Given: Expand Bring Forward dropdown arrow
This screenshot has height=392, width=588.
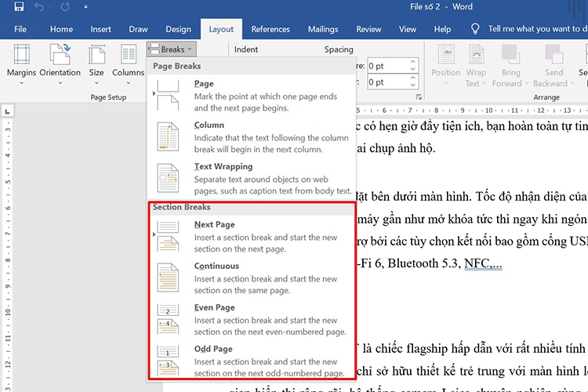Looking at the screenshot, I should point(527,83).
